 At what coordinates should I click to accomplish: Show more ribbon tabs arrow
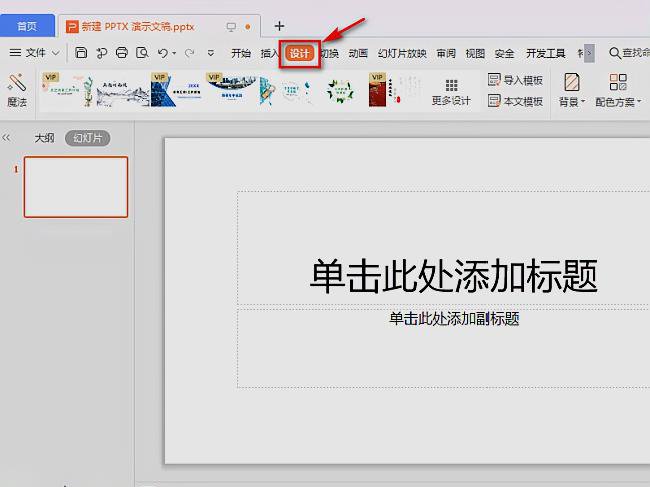click(589, 53)
